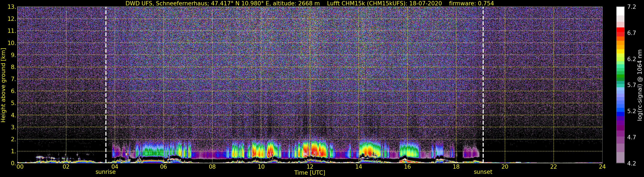
Task: Click the 'firmware: 0.754' text in title
Action: [472, 3]
